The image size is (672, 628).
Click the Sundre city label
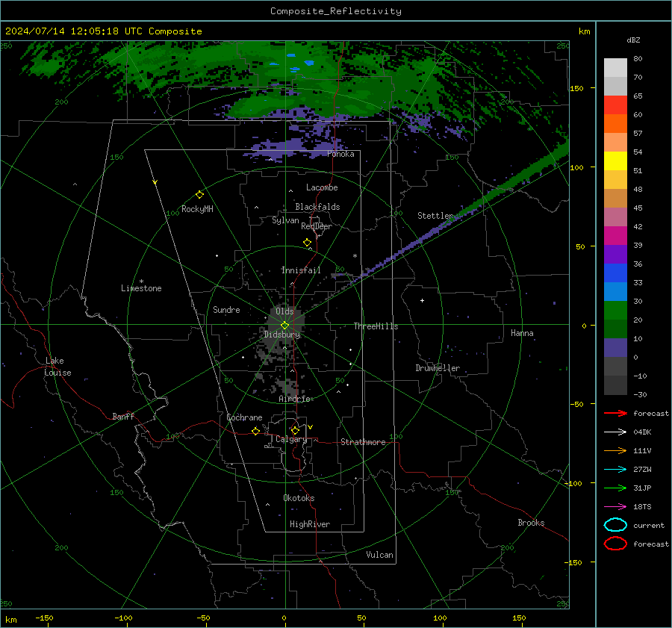click(226, 309)
